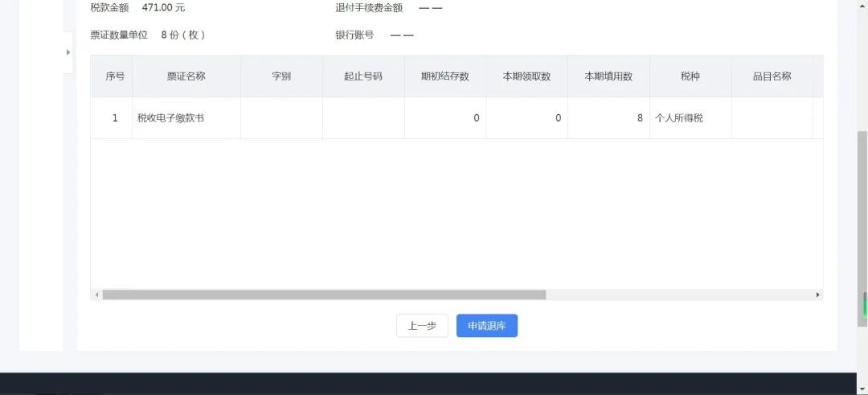
Task: Select the 票证名称 column header
Action: [x=186, y=76]
